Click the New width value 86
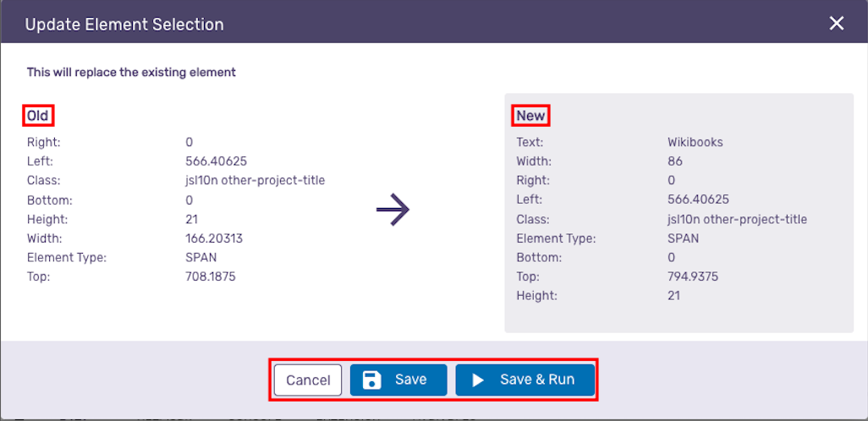This screenshot has width=868, height=421. [675, 161]
